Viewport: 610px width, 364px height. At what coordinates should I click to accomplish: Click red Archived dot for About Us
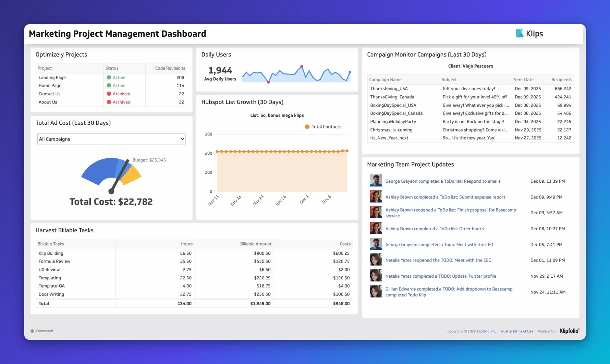(x=109, y=102)
